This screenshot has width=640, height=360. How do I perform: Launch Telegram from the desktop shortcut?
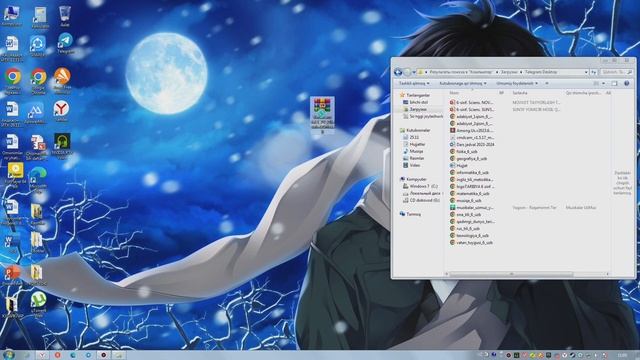65,43
